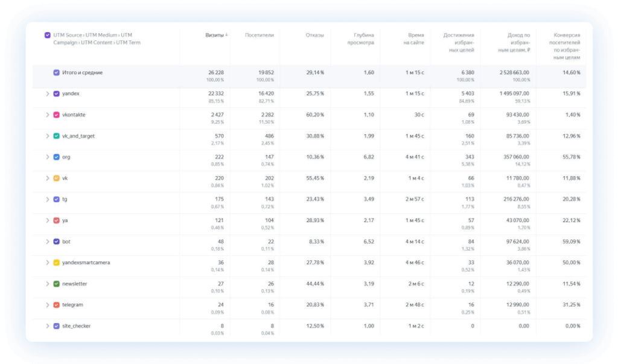618x364 pixels.
Task: Expand the site_checker row chevron
Action: pyautogui.click(x=47, y=326)
